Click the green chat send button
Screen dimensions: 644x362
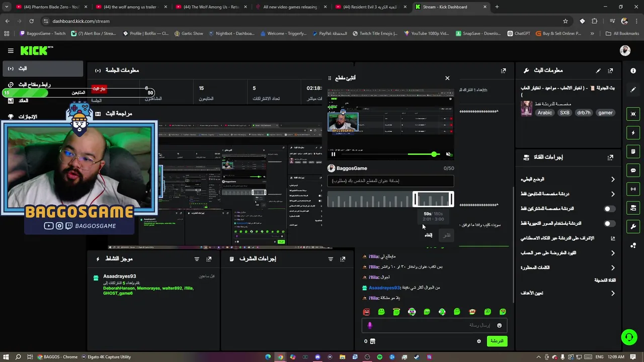click(497, 341)
